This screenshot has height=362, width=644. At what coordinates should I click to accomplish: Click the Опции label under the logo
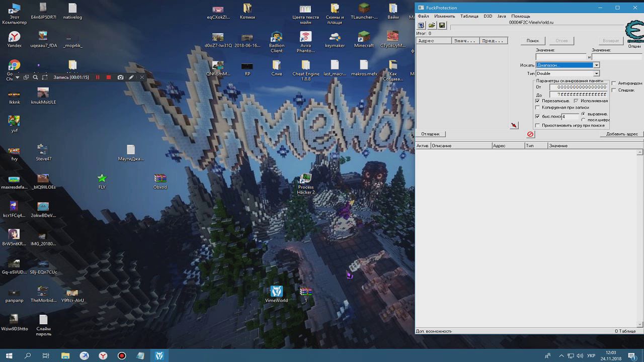pos(634,46)
